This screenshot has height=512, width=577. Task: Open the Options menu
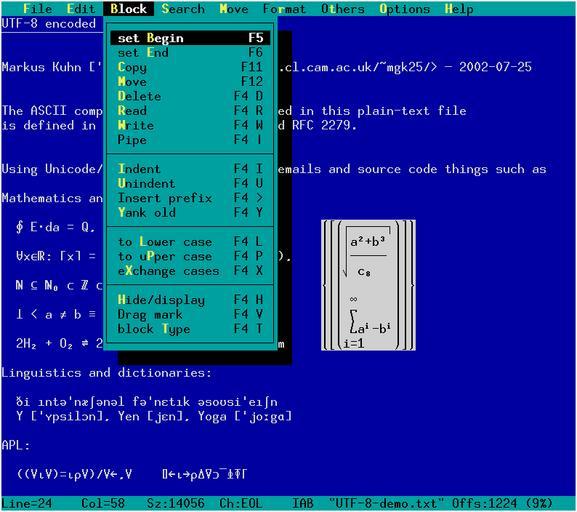404,8
